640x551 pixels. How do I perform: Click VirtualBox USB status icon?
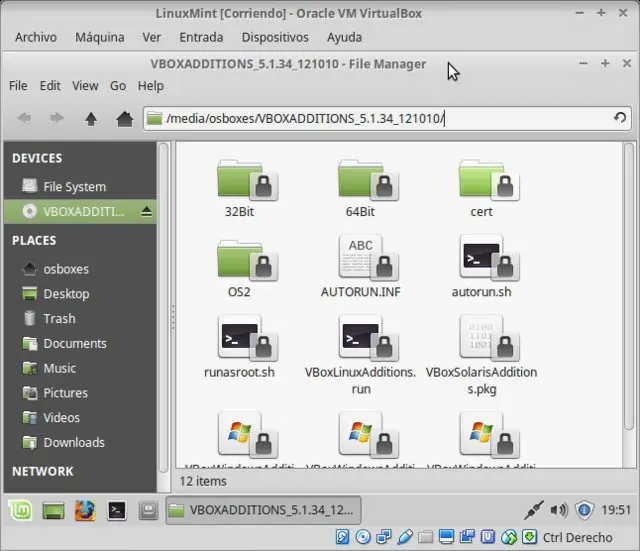point(405,537)
